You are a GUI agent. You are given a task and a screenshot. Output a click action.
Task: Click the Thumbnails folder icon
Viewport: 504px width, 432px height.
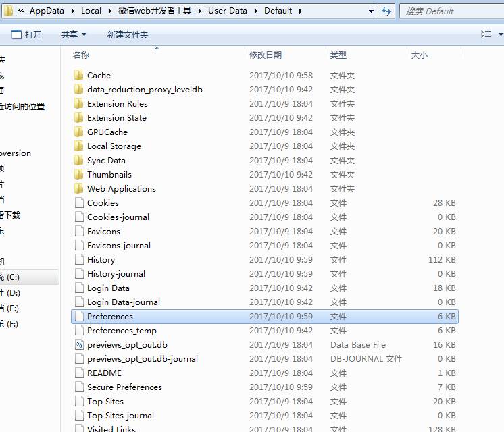tap(78, 174)
